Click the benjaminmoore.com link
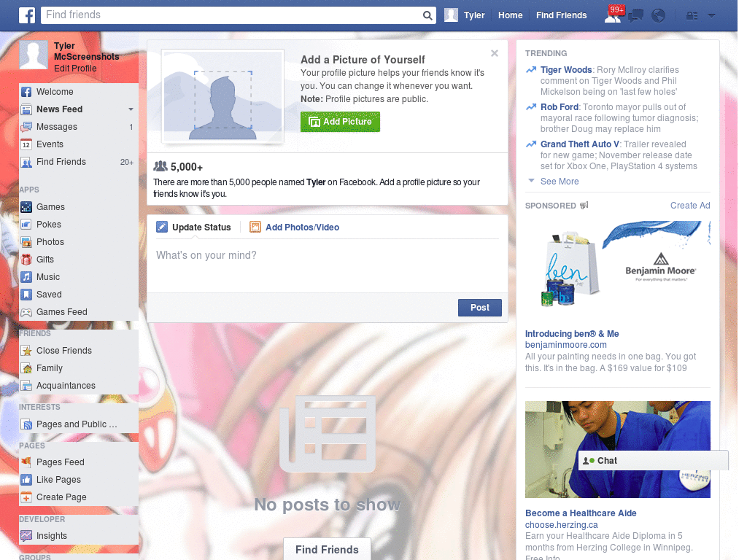 565,345
